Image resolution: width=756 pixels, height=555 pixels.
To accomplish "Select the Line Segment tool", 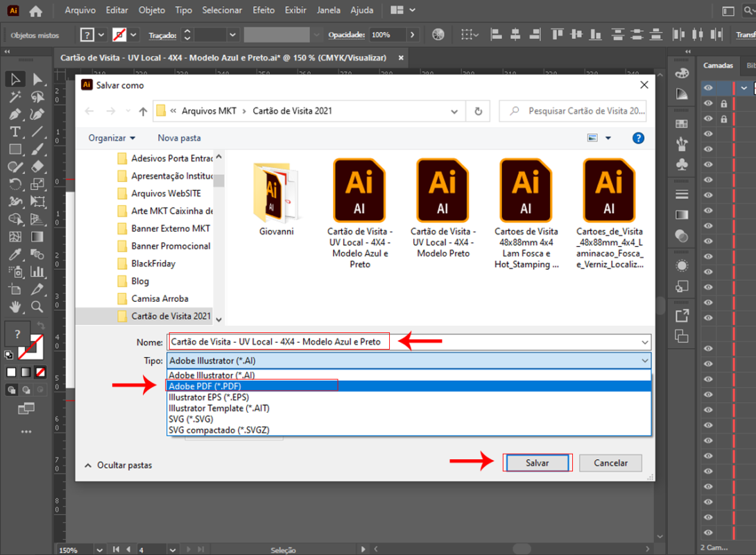I will tap(37, 132).
